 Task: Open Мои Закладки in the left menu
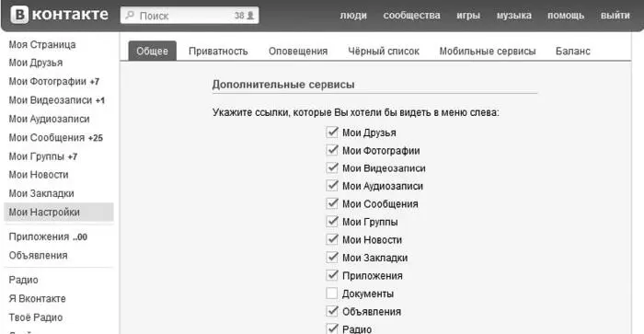(41, 193)
